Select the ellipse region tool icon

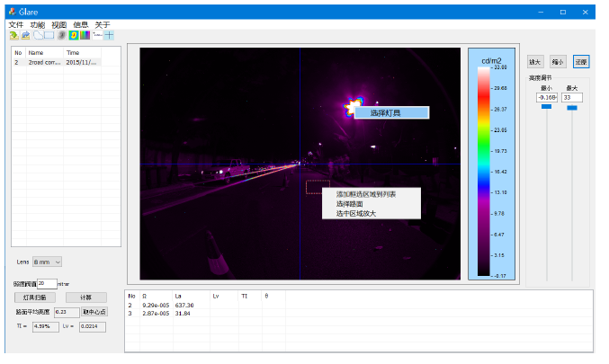pyautogui.click(x=38, y=35)
